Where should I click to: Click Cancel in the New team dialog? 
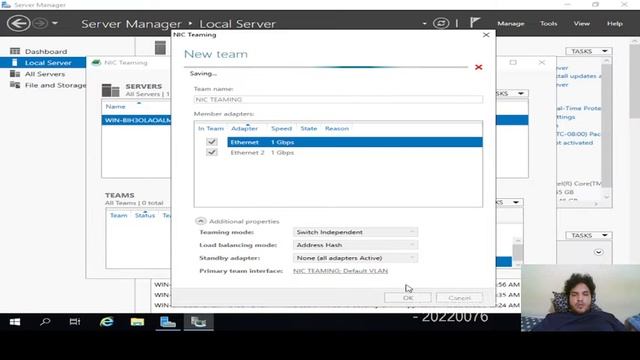pos(459,298)
